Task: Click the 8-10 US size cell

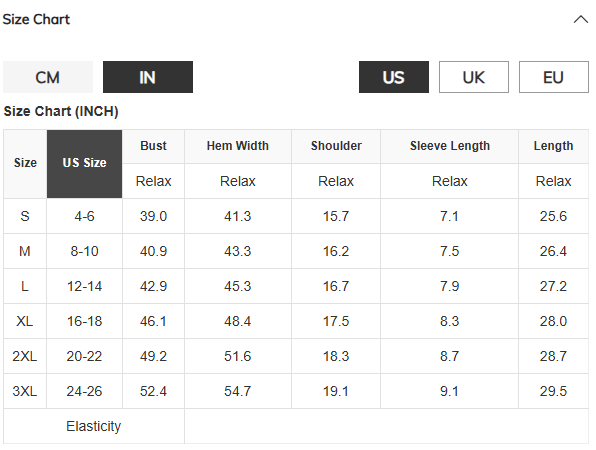Action: (84, 251)
